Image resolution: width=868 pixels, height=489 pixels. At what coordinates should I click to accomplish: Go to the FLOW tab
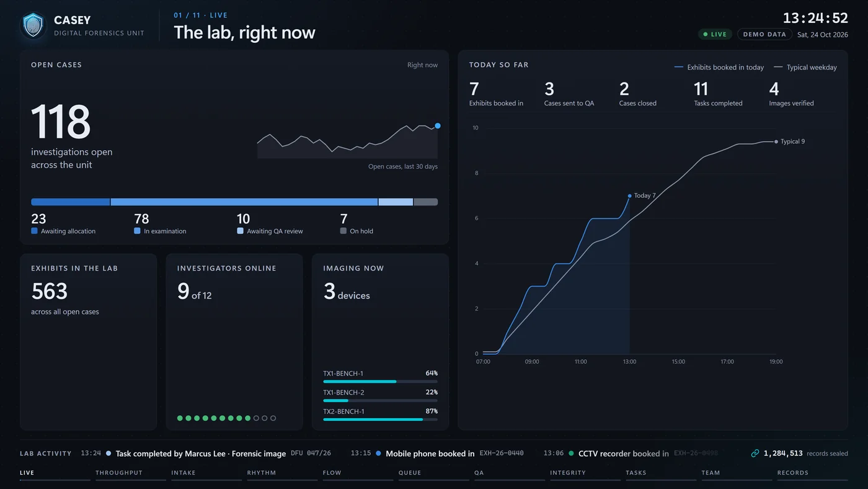[x=358, y=474]
